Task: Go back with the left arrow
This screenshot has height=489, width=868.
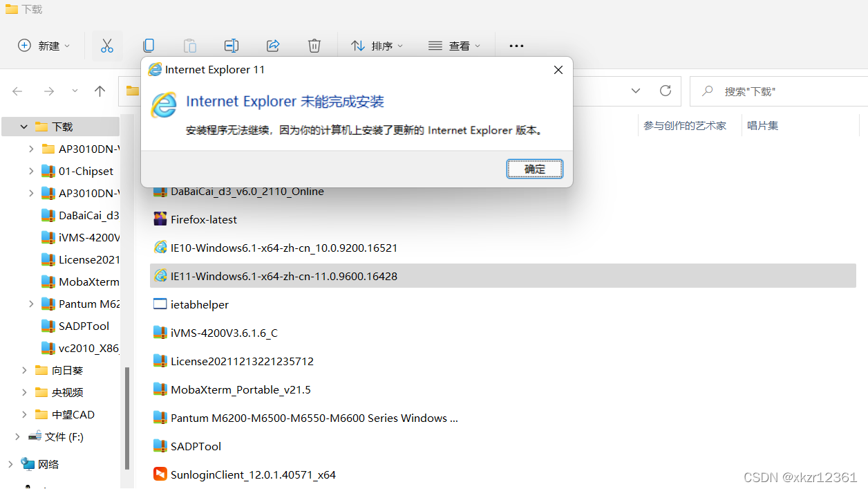Action: pos(18,91)
